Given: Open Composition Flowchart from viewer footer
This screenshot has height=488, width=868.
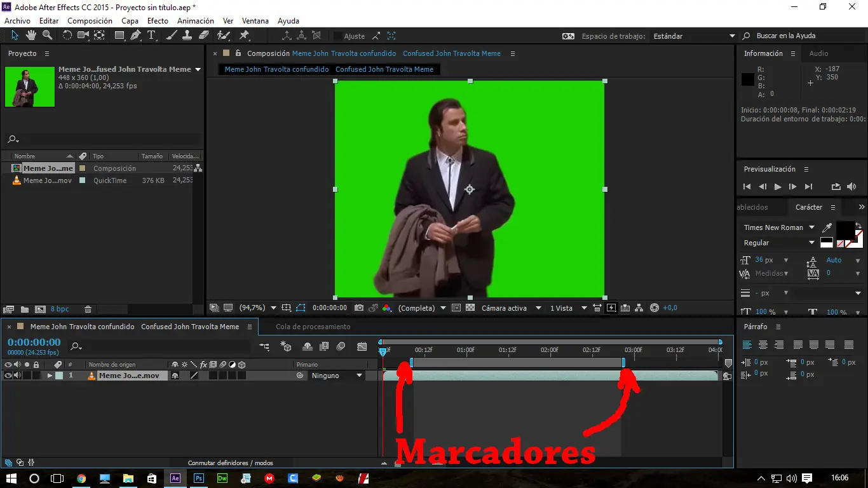Looking at the screenshot, I should tap(639, 308).
